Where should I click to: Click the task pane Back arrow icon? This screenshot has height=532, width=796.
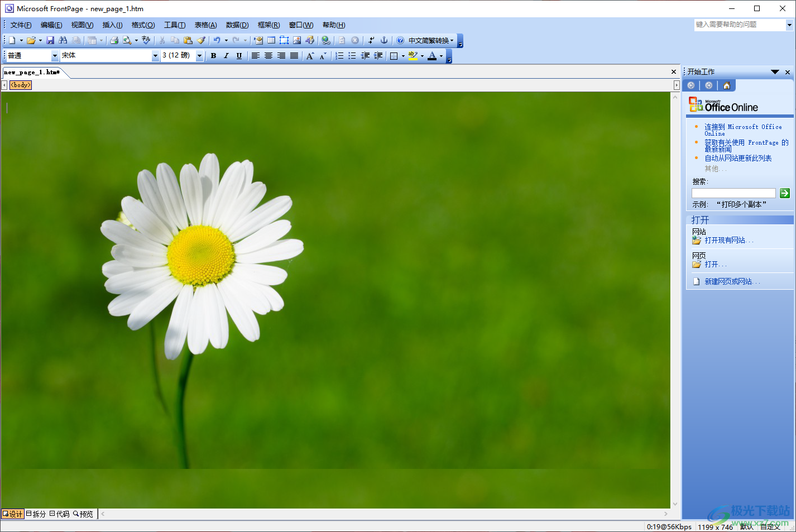(691, 85)
